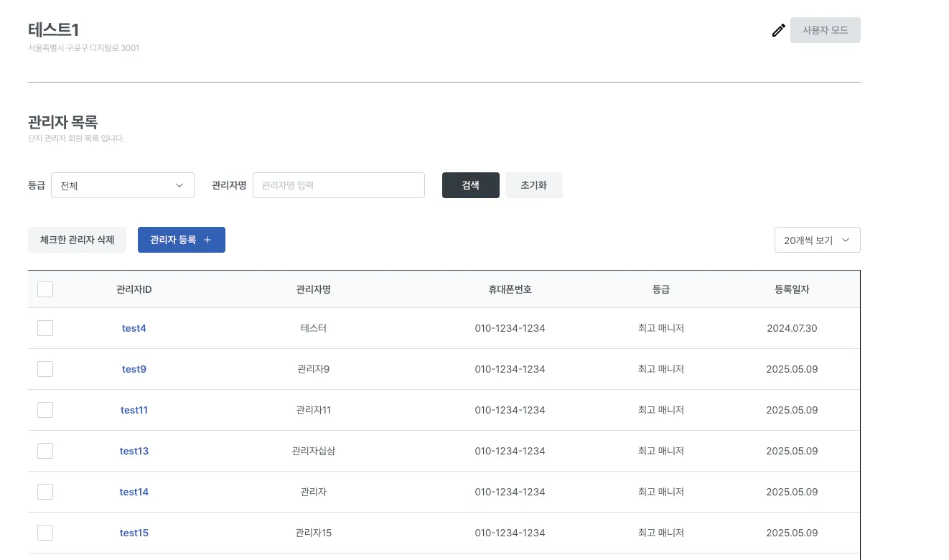949x560 pixels.
Task: Click the date cell 2024.07.30
Action: click(x=792, y=328)
